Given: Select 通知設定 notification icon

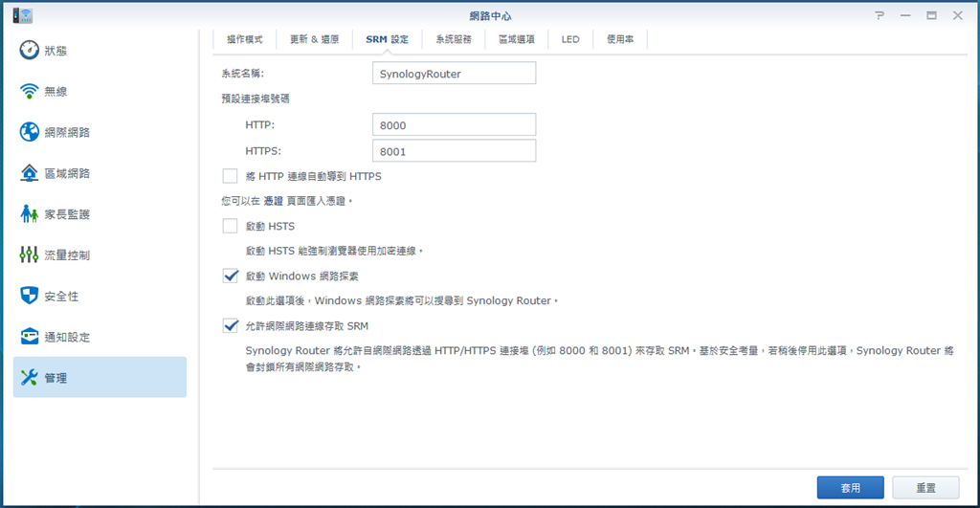Looking at the screenshot, I should tap(29, 337).
